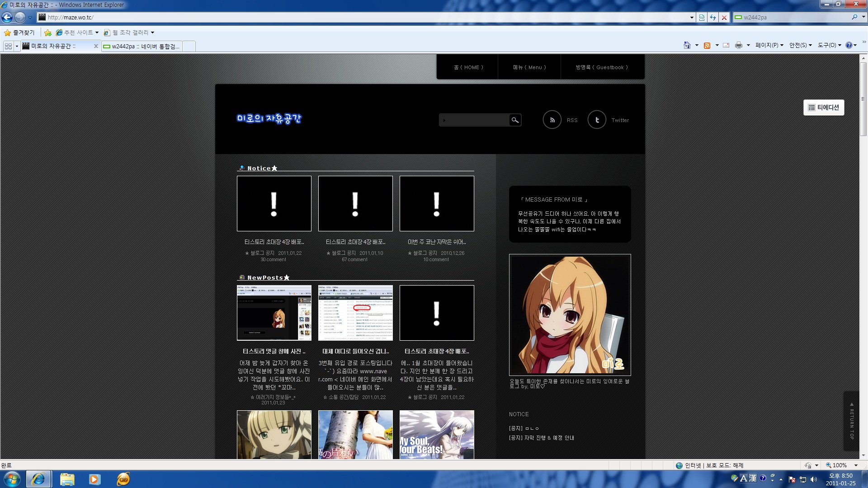Open the 방명록 ( Guestbook ) menu item
This screenshot has height=488, width=868.
(x=602, y=67)
